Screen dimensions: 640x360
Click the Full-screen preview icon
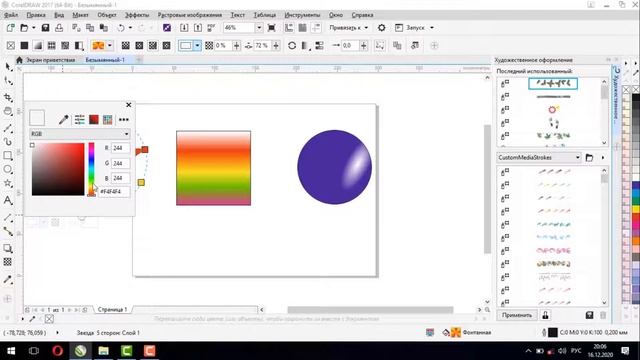pos(271,28)
